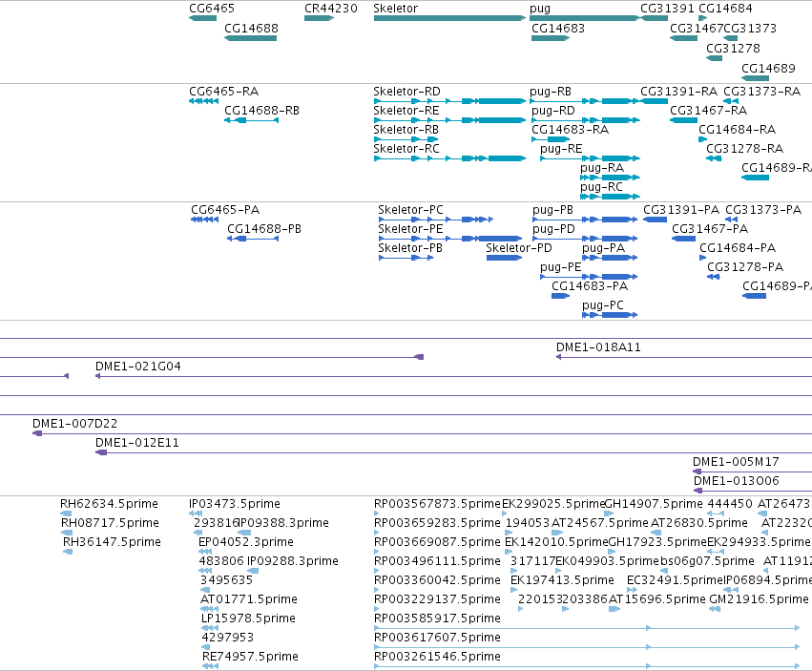This screenshot has width=812, height=671.
Task: Select the CG31278-RA transcript label
Action: pos(744,149)
